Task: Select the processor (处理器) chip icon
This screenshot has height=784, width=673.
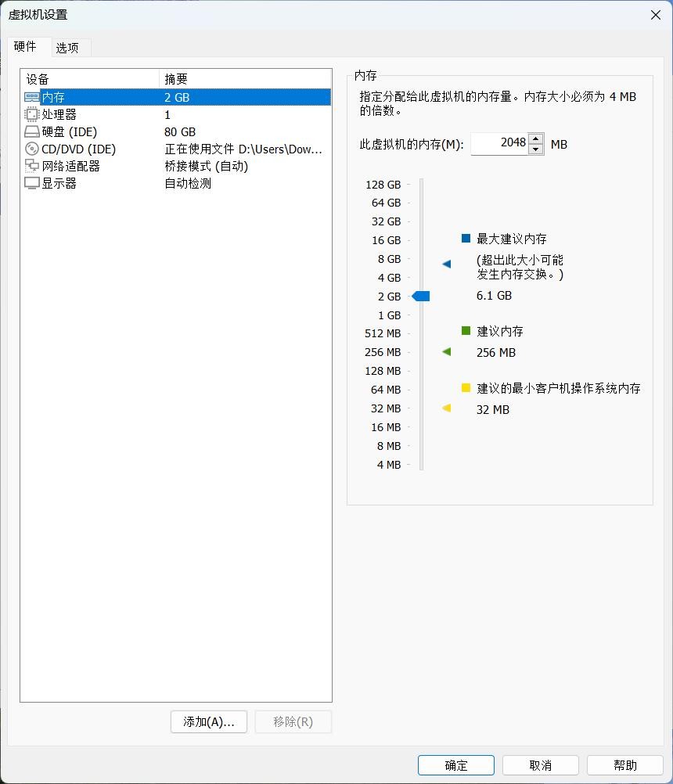Action: [x=31, y=114]
